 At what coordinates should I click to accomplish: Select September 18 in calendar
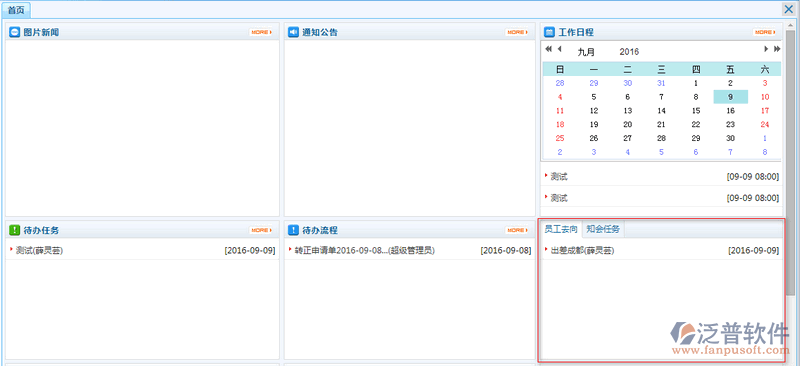[560, 124]
